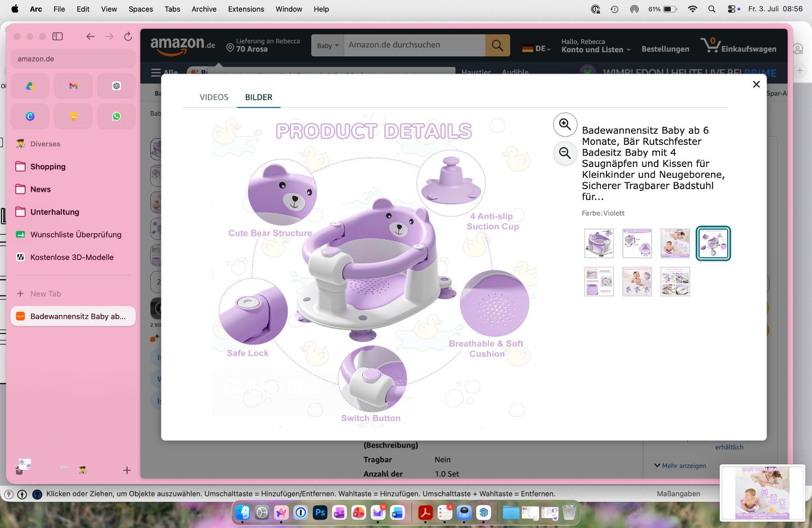This screenshot has width=812, height=528.
Task: Open the Spaces menu in menu bar
Action: [141, 9]
